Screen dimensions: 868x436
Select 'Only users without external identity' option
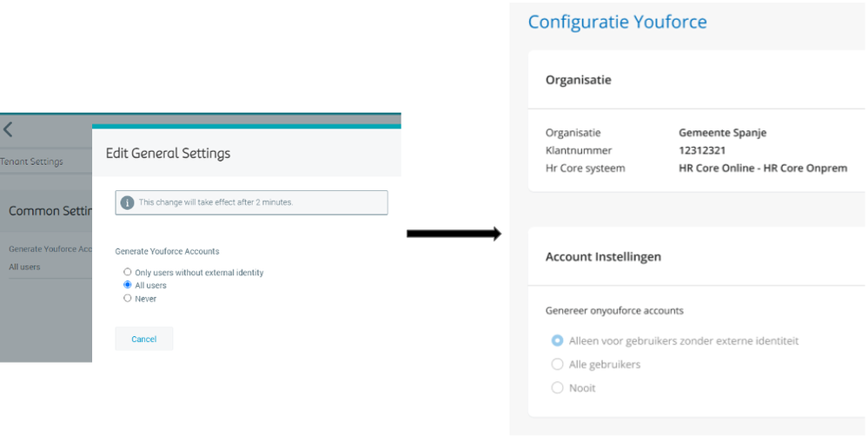click(128, 273)
